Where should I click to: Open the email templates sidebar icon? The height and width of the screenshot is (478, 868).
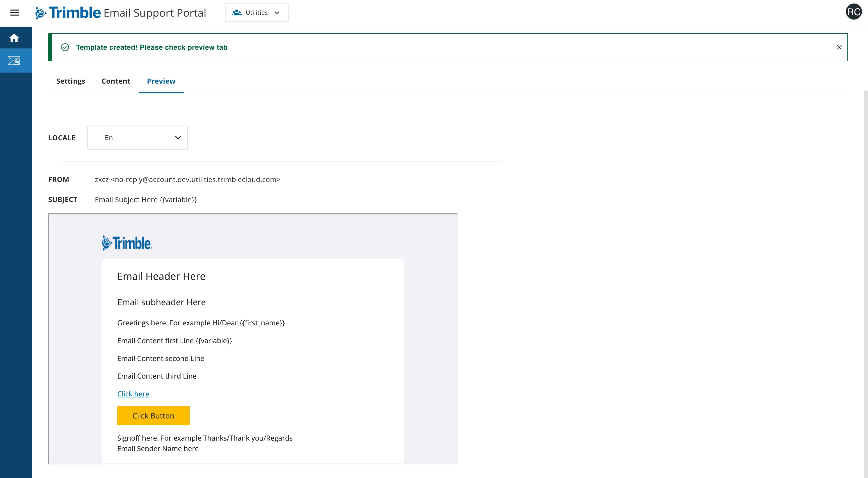tap(14, 61)
